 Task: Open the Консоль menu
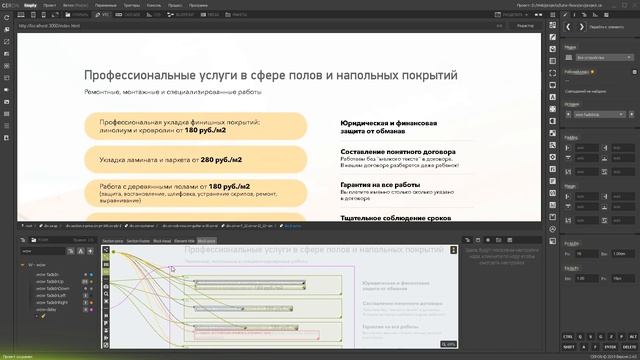154,5
